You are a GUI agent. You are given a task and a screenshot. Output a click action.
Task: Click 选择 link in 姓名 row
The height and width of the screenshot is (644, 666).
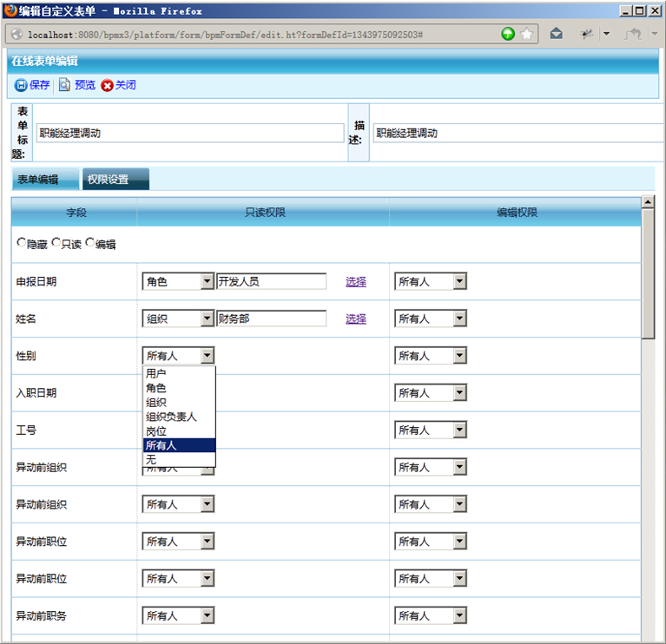click(356, 319)
